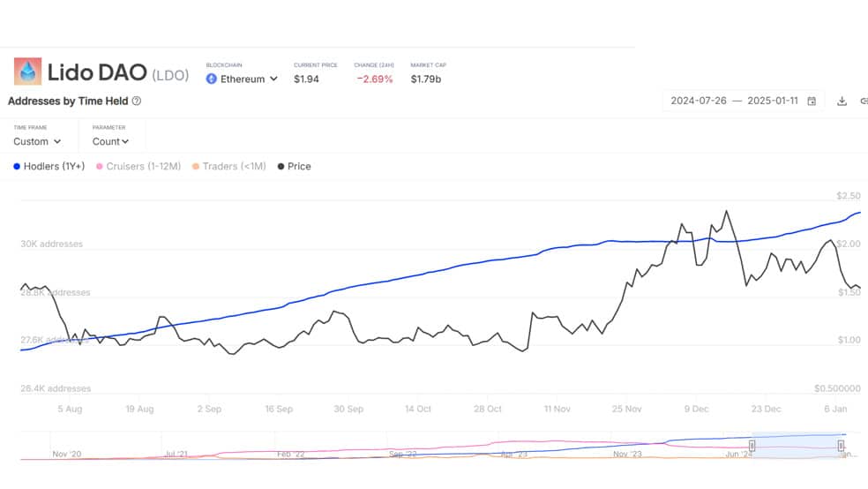Click the $0.500000 price axis label
868x489 pixels.
(x=837, y=388)
